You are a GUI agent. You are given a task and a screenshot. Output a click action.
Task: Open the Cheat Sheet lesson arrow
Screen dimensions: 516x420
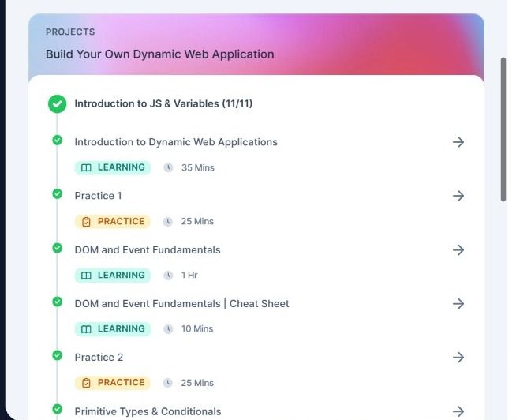click(x=458, y=304)
